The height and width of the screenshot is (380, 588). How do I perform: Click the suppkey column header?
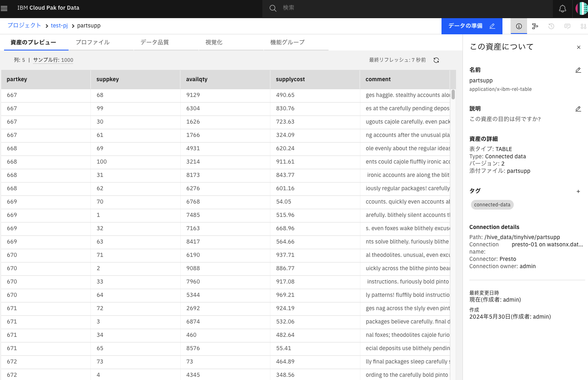[136, 80]
